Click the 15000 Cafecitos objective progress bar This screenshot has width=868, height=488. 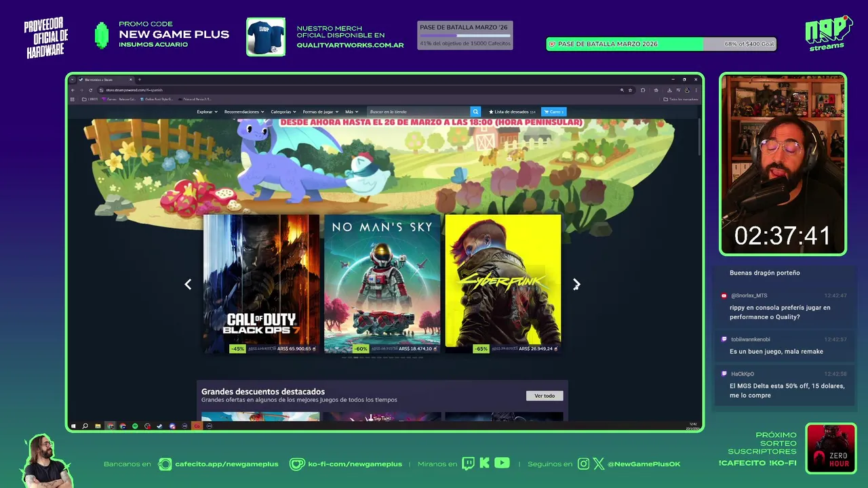click(x=465, y=35)
